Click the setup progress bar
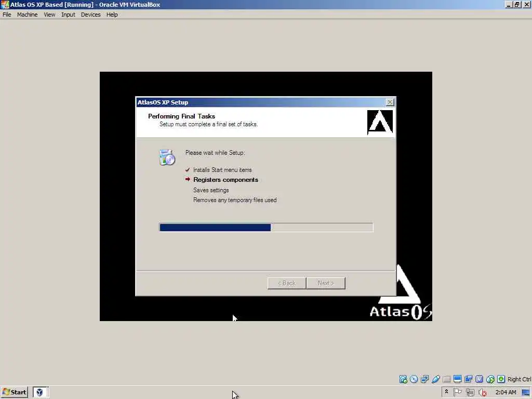Image resolution: width=532 pixels, height=399 pixels. click(x=266, y=228)
